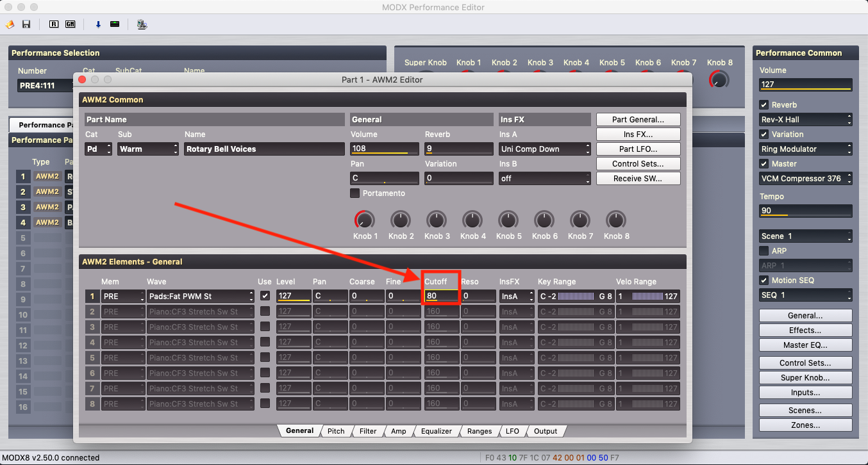Click the R toolbar icon
This screenshot has width=868, height=465.
(54, 24)
